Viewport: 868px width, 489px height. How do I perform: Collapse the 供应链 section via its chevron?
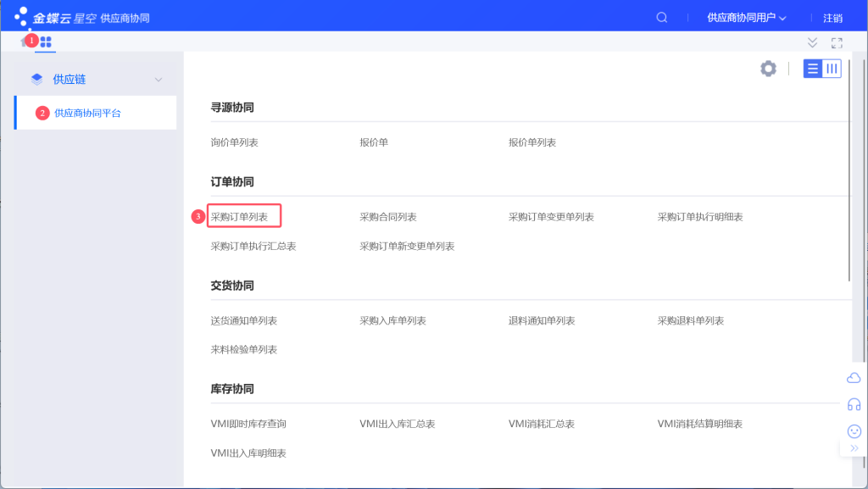pyautogui.click(x=159, y=78)
